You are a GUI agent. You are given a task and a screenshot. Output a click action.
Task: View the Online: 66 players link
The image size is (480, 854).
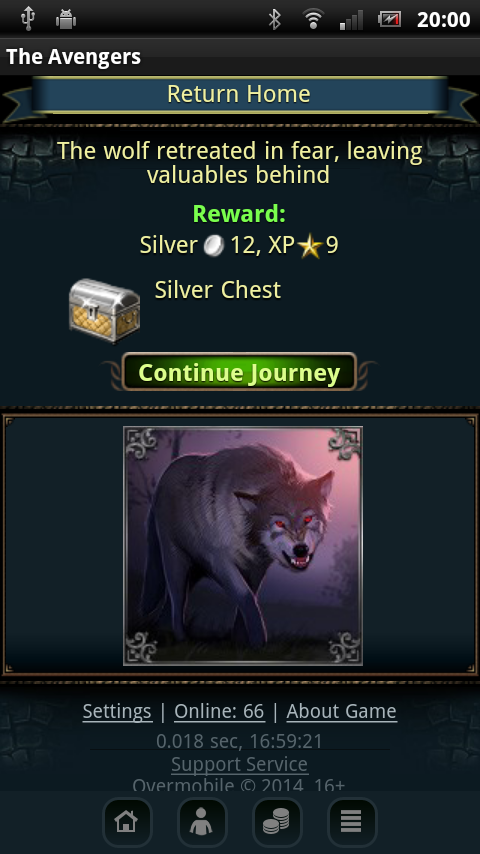click(x=219, y=711)
